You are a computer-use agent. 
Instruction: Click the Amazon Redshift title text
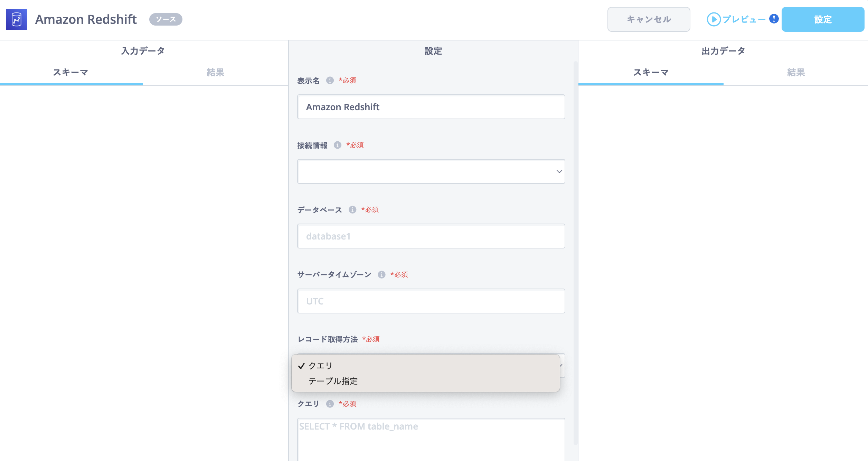[x=86, y=19]
